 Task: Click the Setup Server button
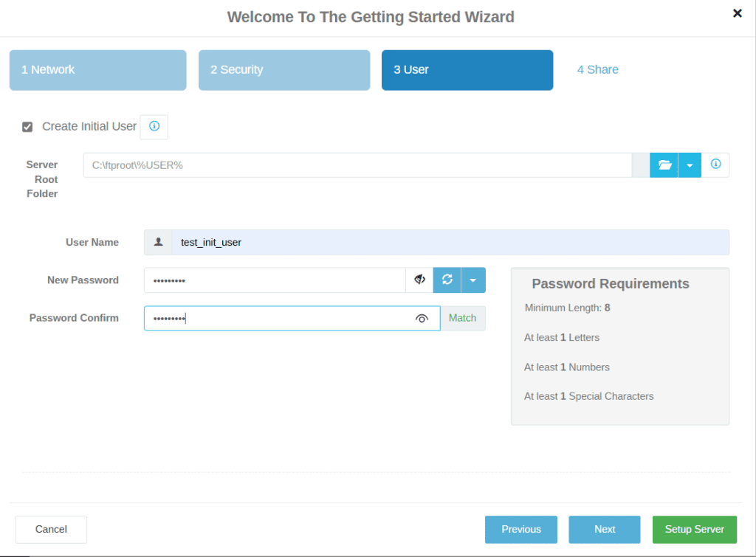694,529
